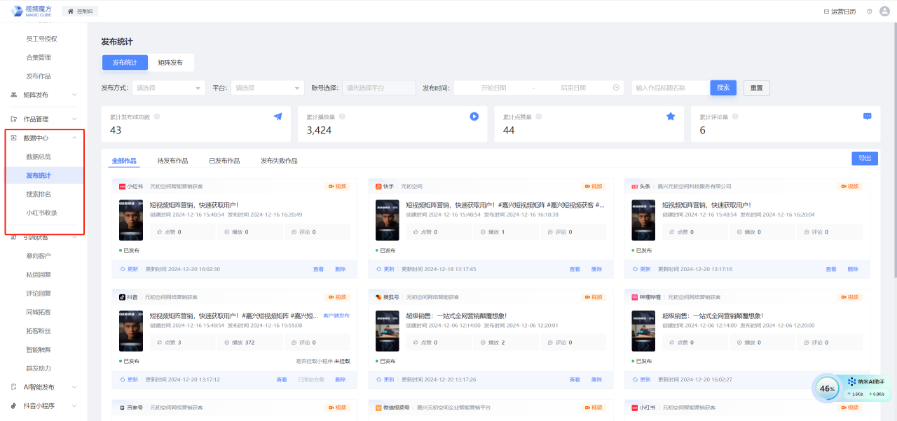Open 运营日历 in the header
This screenshot has height=421, width=897.
(x=839, y=11)
